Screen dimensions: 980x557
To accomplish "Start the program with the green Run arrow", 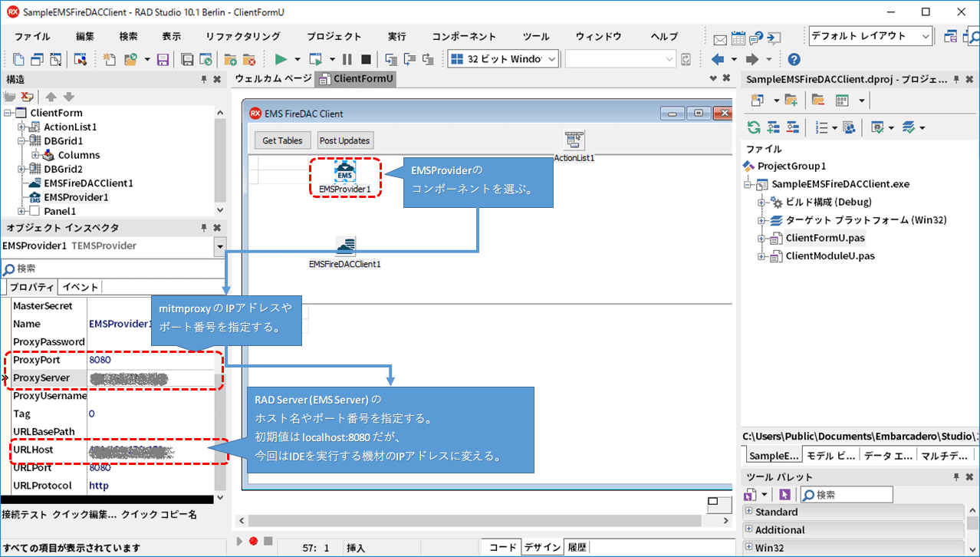I will 281,59.
